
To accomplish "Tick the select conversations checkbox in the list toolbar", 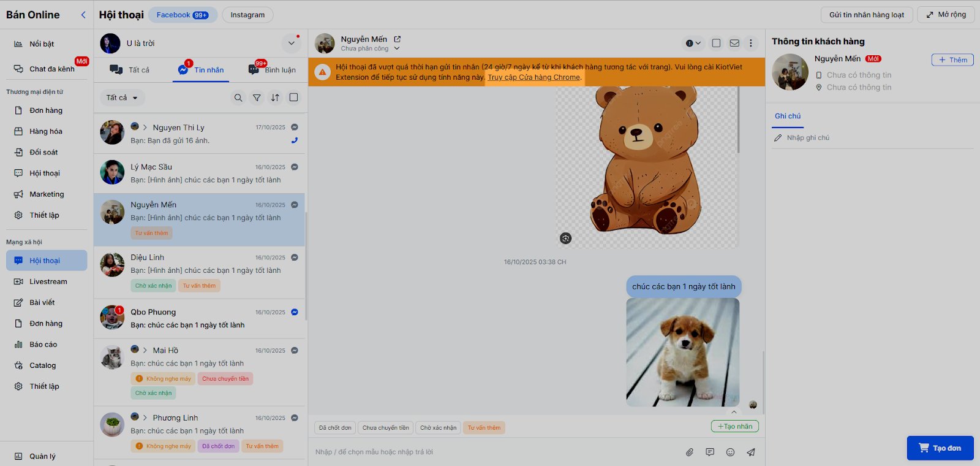I will [x=294, y=97].
